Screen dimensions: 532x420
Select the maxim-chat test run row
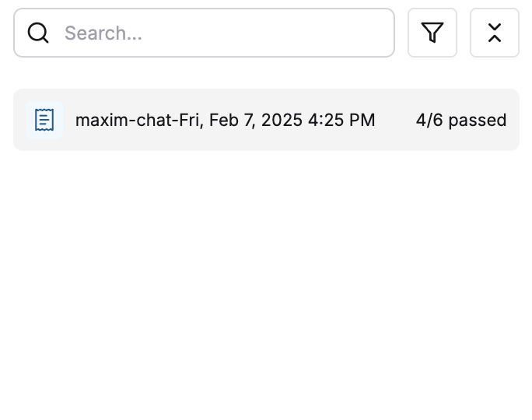266,120
